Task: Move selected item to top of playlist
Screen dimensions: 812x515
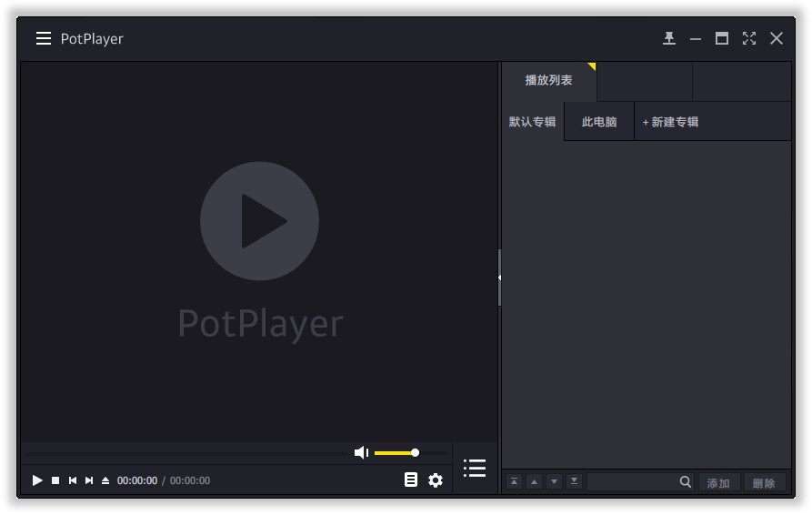Action: (514, 482)
